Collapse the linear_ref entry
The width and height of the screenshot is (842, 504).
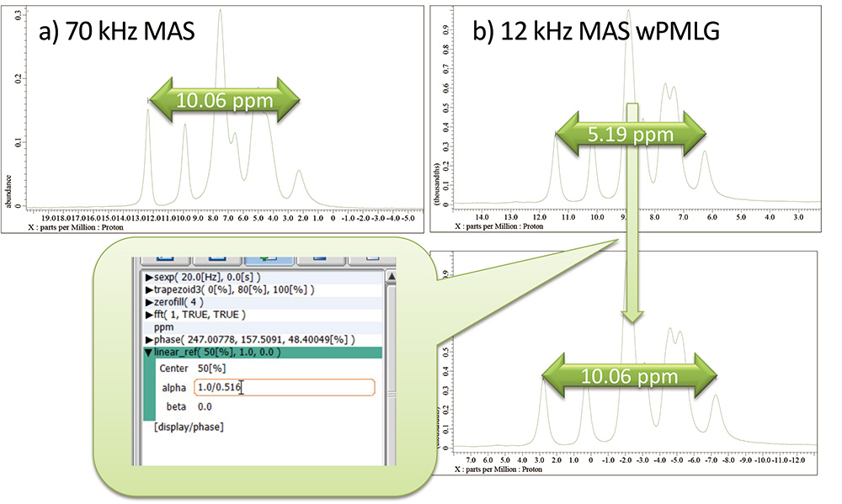(x=149, y=353)
